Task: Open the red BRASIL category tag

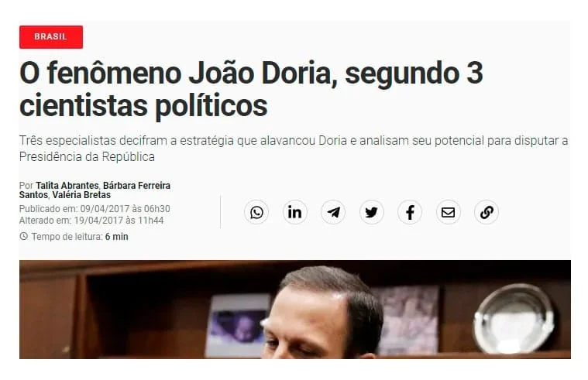Action: (x=51, y=36)
